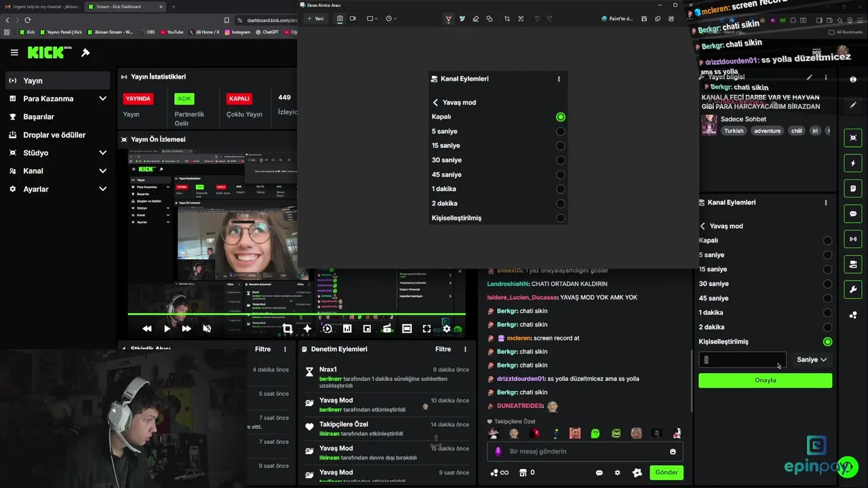Image resolution: width=868 pixels, height=488 pixels.
Task: Click the green Onayla button
Action: tap(765, 380)
